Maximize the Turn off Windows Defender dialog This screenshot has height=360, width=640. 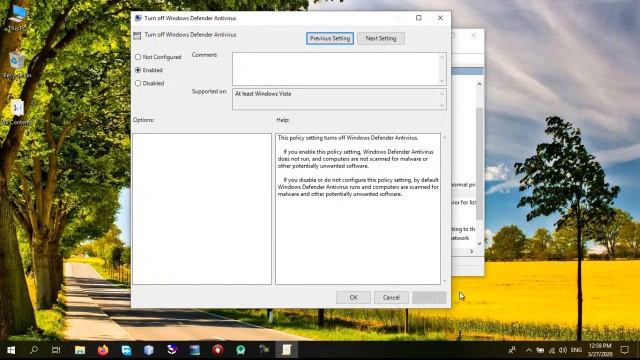click(419, 18)
